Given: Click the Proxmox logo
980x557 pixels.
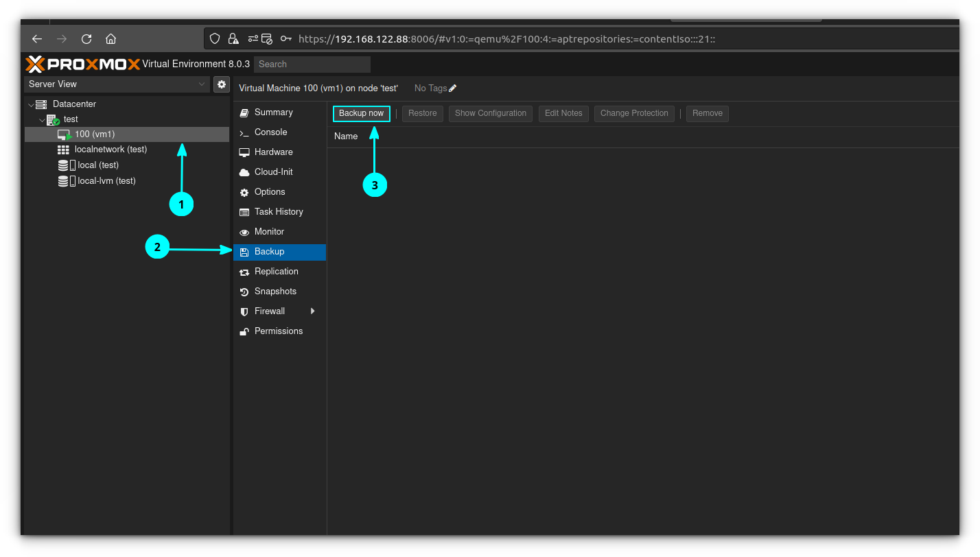Looking at the screenshot, I should [x=82, y=64].
